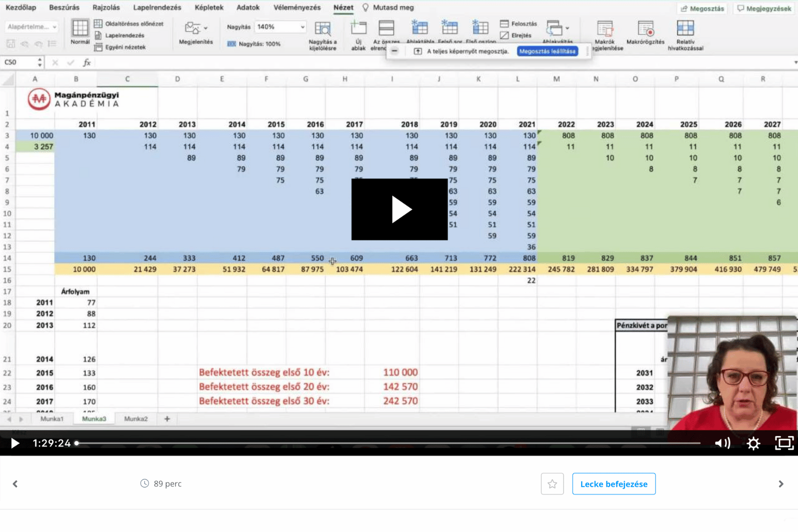Mark lesson as favorite with star icon
798x532 pixels.
[552, 484]
